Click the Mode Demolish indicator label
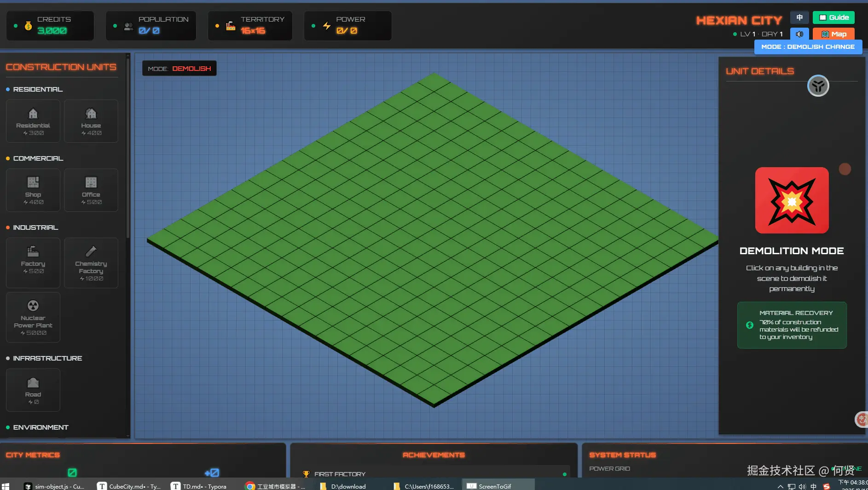 coord(179,69)
